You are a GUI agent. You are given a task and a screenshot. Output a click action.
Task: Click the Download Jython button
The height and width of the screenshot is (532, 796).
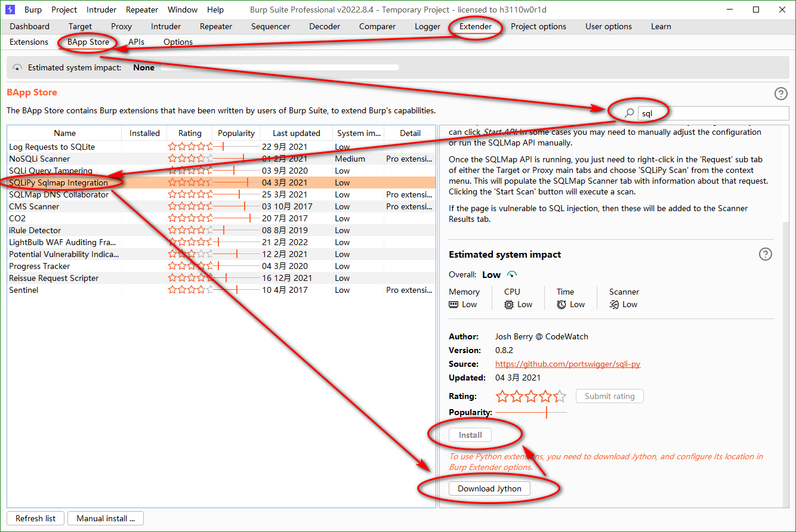click(x=489, y=488)
